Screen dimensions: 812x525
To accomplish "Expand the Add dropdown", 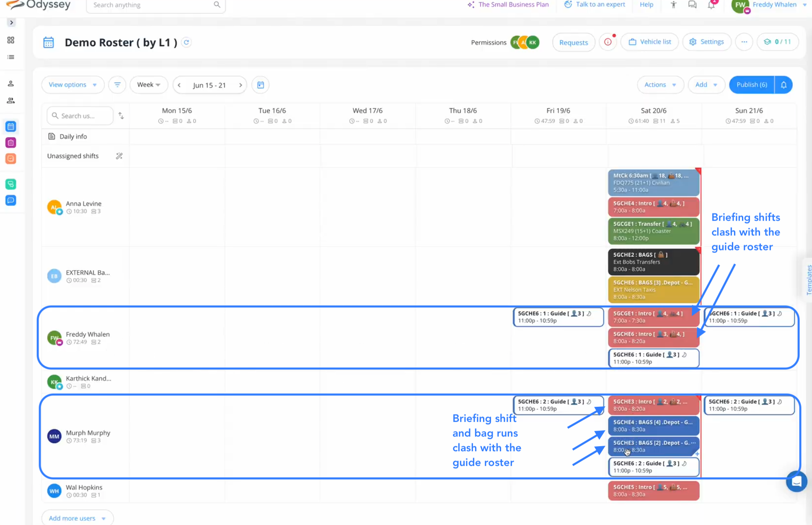I will [706, 85].
